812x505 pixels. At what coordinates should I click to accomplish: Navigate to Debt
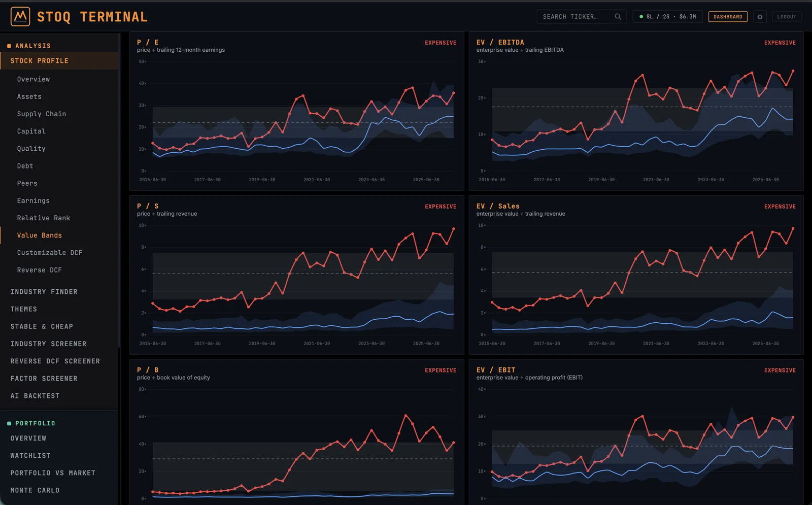tap(25, 166)
